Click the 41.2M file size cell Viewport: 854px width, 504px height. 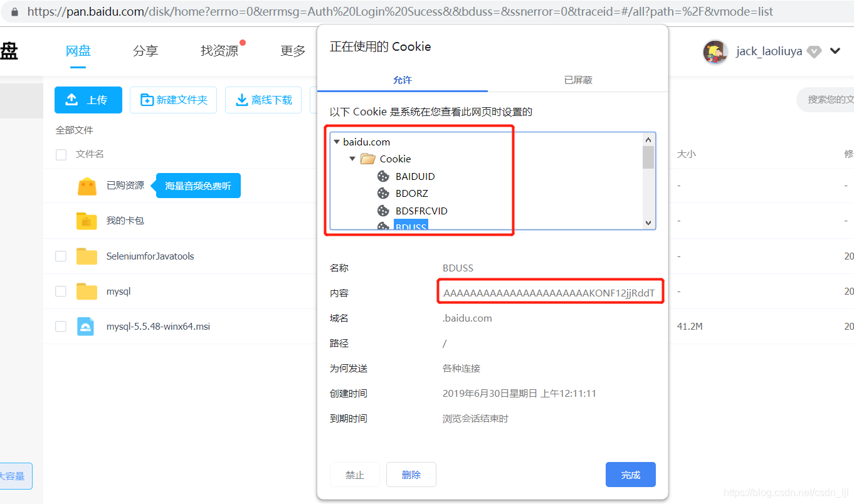point(690,327)
